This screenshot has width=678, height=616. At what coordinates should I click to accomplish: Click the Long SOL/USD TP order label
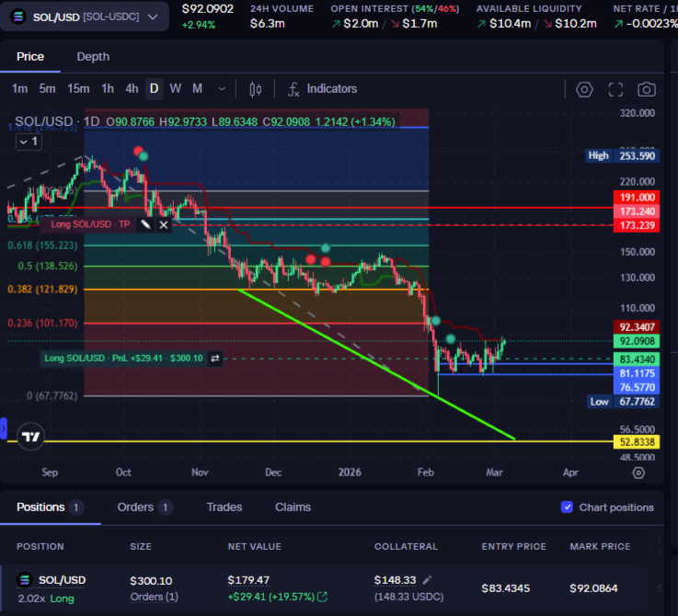coord(90,224)
